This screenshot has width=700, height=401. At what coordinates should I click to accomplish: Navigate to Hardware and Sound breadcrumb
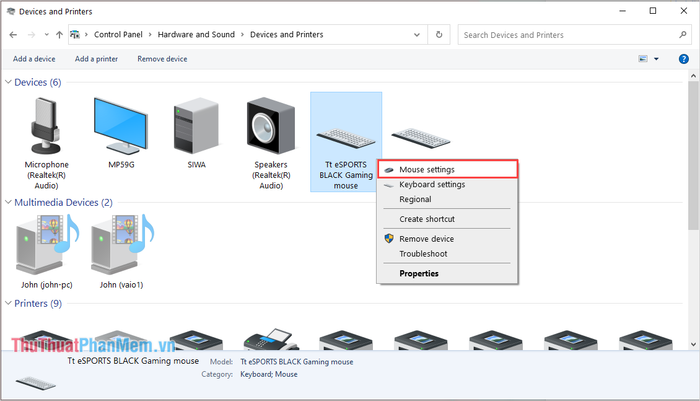[x=196, y=34]
